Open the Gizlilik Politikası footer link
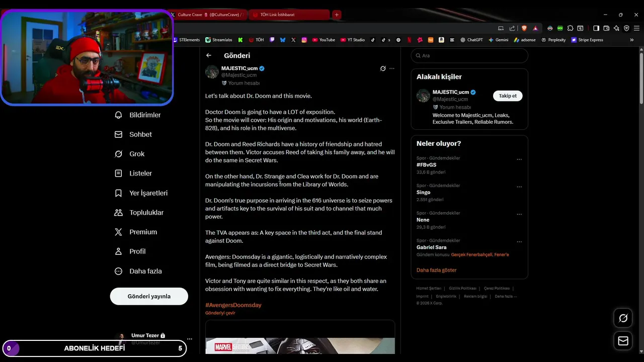644x362 pixels. pos(462,289)
